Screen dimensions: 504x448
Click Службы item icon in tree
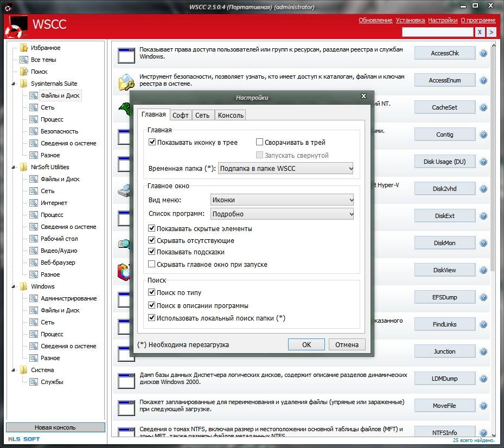point(34,382)
